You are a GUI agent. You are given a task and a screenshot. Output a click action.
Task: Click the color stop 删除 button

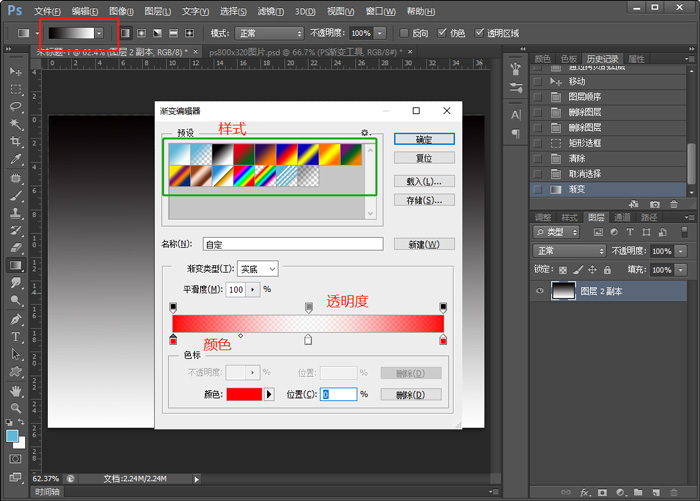tap(411, 395)
